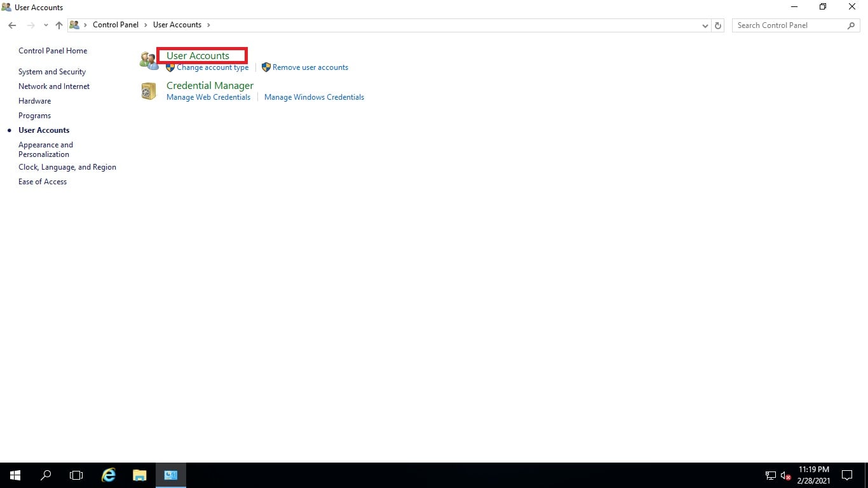Click the network tray icon
The height and width of the screenshot is (488, 868).
point(770,475)
